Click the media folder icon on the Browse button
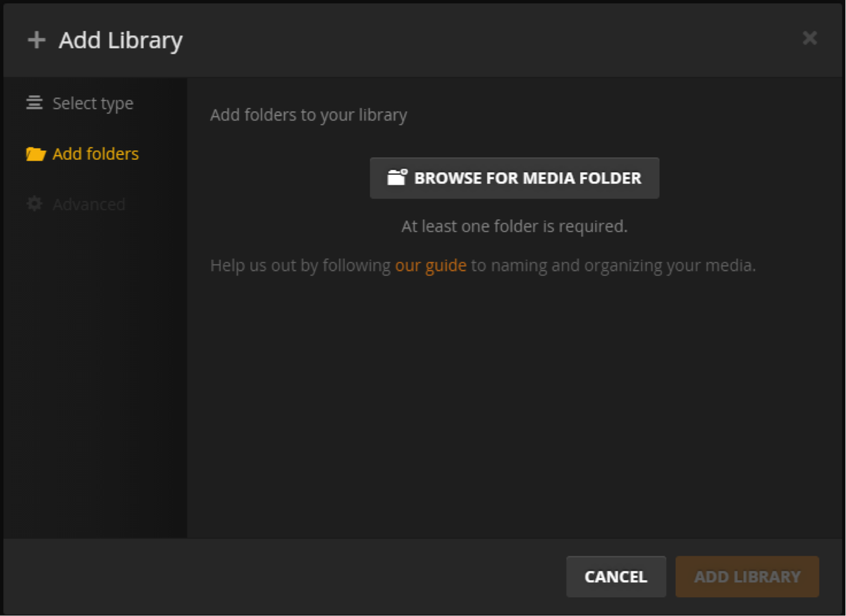846x616 pixels. pos(395,178)
